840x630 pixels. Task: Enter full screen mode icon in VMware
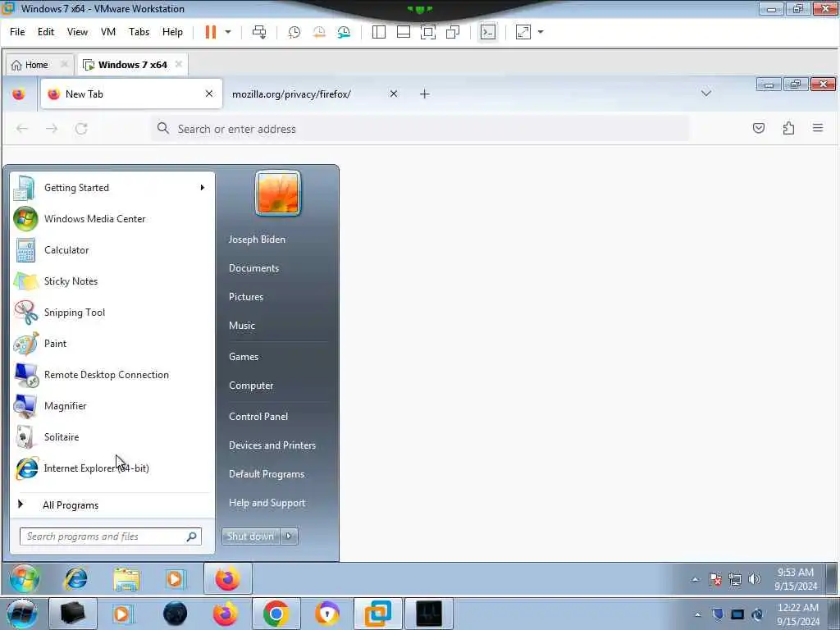tap(428, 32)
